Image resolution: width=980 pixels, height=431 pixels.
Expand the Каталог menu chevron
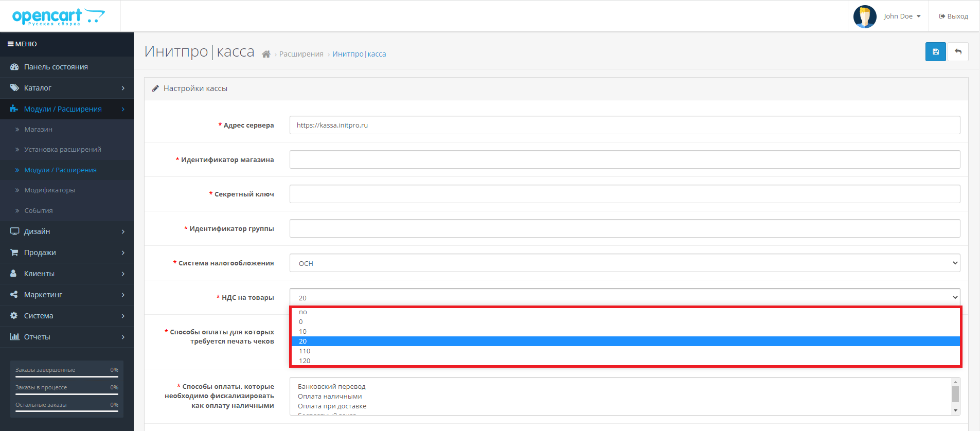123,88
